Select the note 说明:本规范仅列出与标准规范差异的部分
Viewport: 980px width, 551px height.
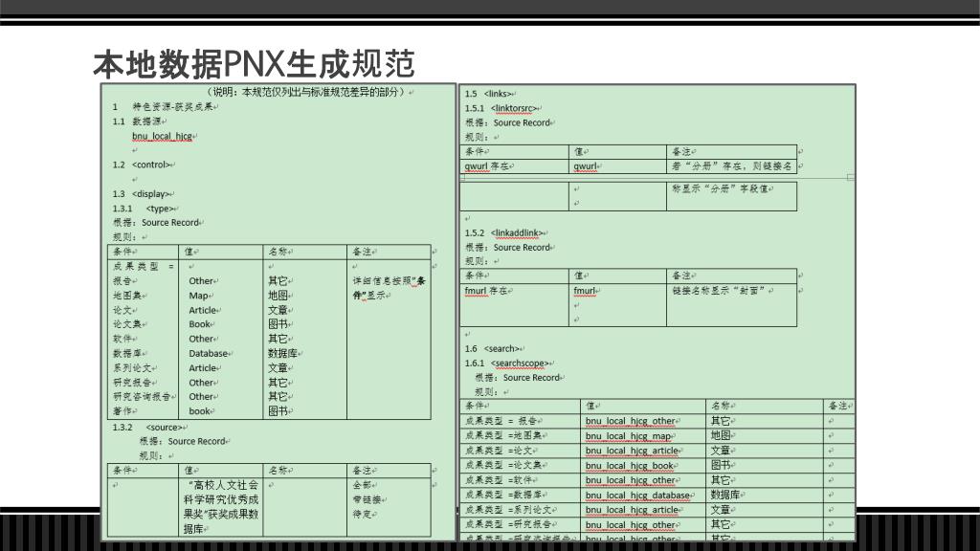point(307,92)
